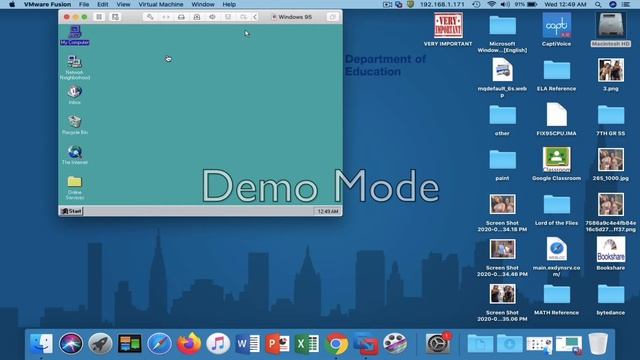Open Google Chrome from the Dock
This screenshot has height=360, width=640.
coord(336,344)
